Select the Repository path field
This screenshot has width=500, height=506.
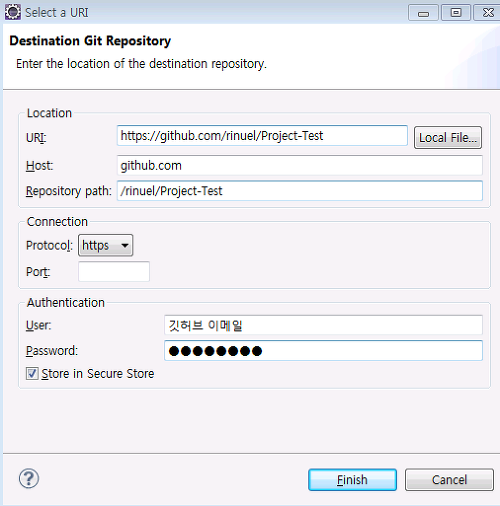click(300, 191)
